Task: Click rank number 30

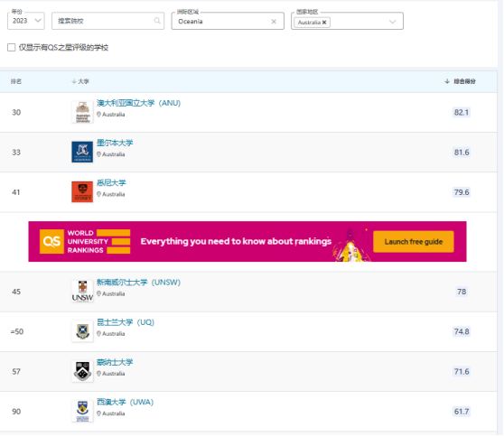Action: (x=16, y=113)
